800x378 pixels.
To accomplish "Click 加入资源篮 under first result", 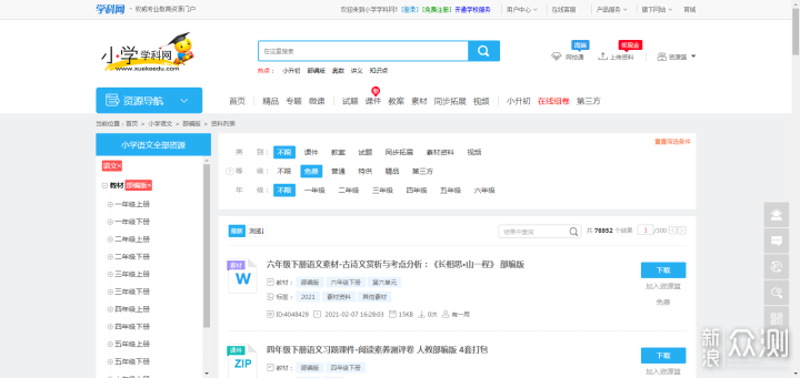I will tap(663, 286).
